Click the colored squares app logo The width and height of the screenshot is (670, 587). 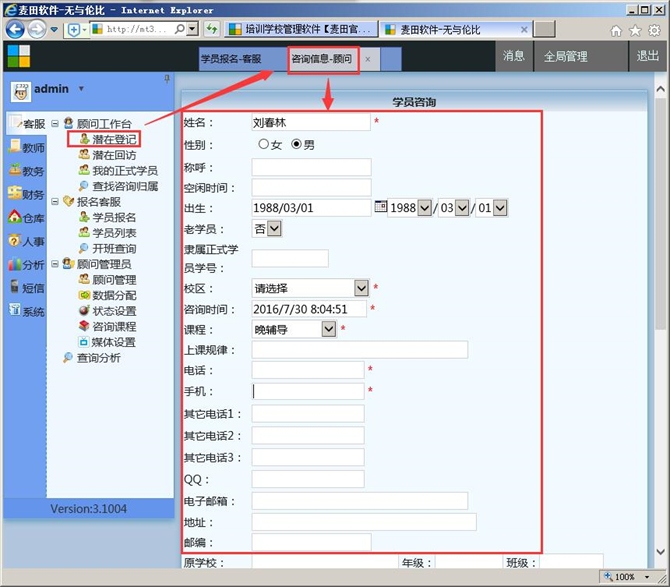[19, 56]
